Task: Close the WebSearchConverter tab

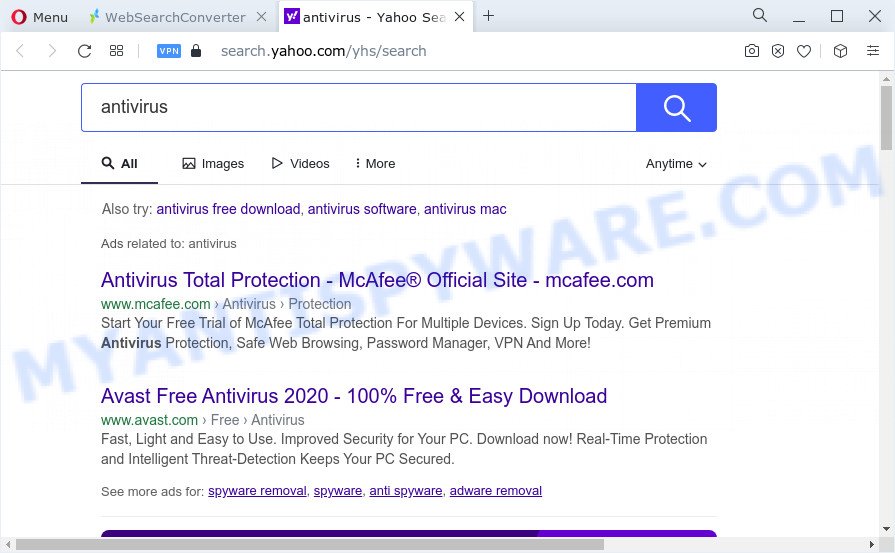Action: click(x=261, y=17)
